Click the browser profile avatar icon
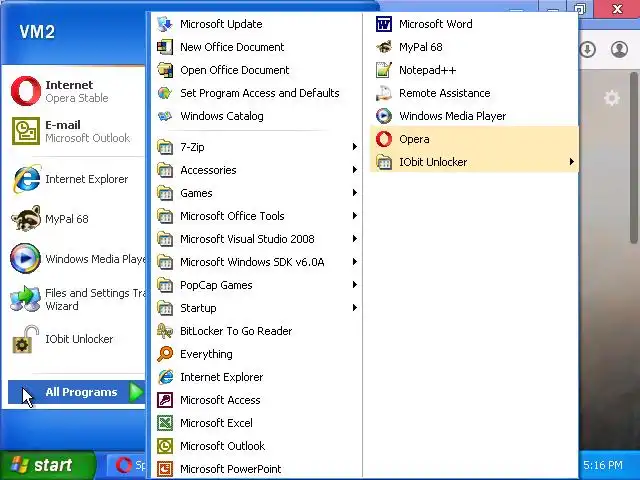 [x=619, y=50]
